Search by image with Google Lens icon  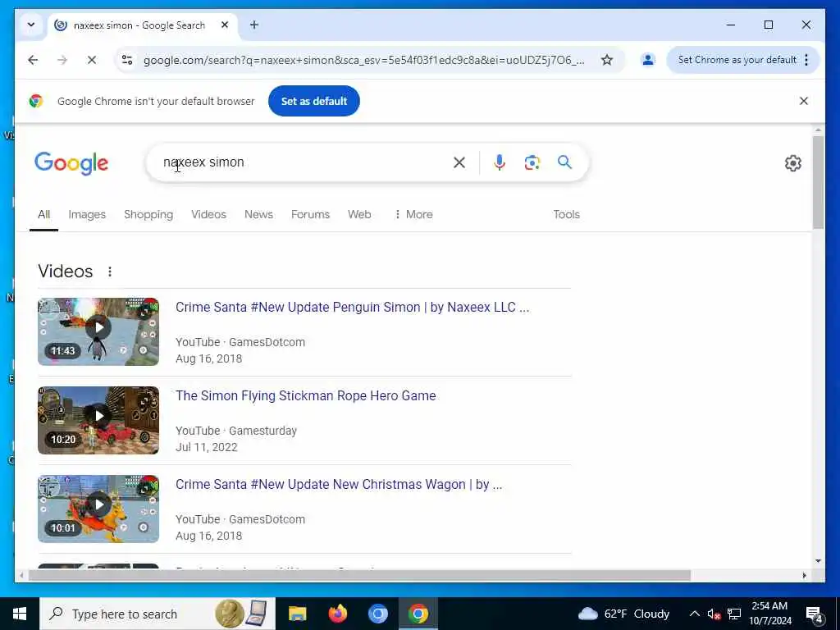(532, 162)
